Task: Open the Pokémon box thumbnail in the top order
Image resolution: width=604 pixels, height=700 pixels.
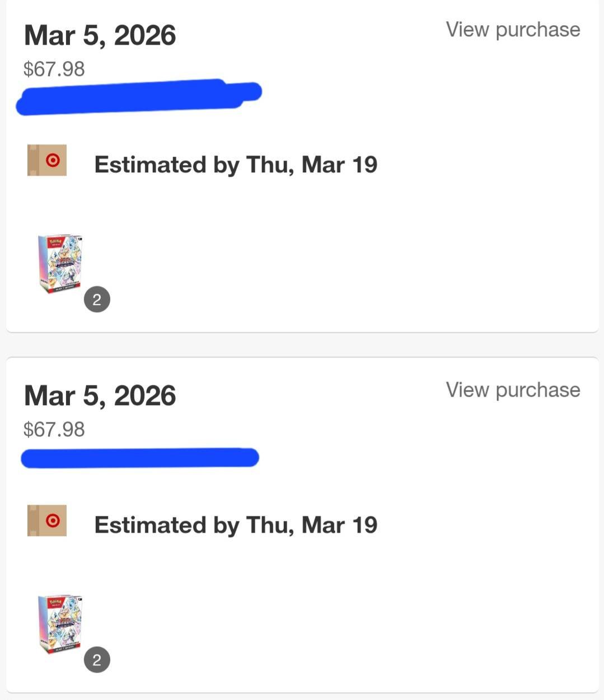Action: click(x=60, y=263)
